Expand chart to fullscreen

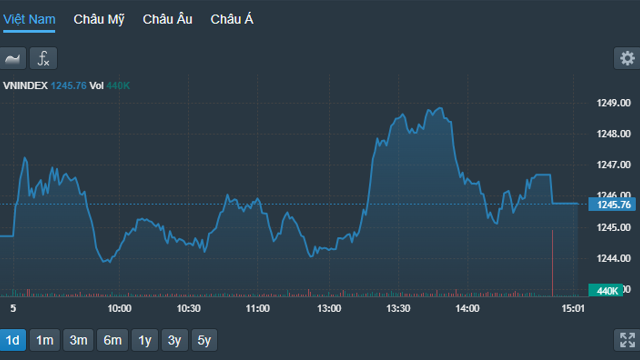[x=627, y=340]
